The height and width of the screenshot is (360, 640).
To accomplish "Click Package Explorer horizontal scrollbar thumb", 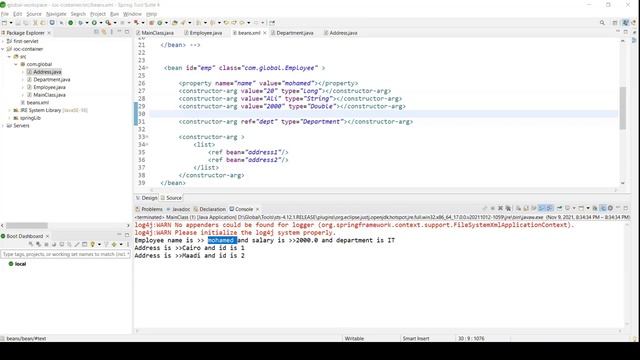I will point(27,225).
